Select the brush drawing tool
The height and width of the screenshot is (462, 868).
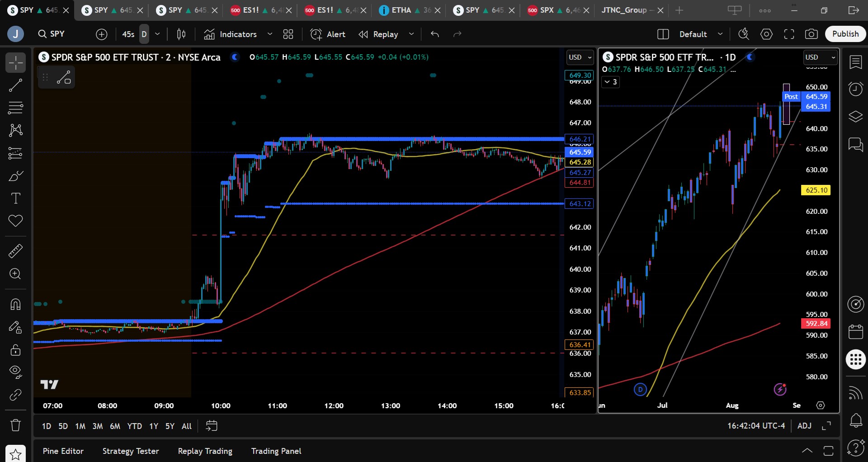pyautogui.click(x=15, y=176)
